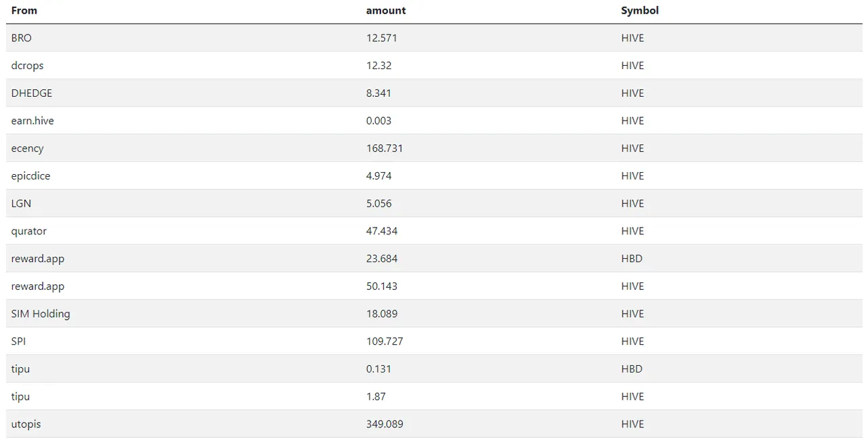Select the qurator amount 47.434
This screenshot has height=443, width=868.
(382, 231)
